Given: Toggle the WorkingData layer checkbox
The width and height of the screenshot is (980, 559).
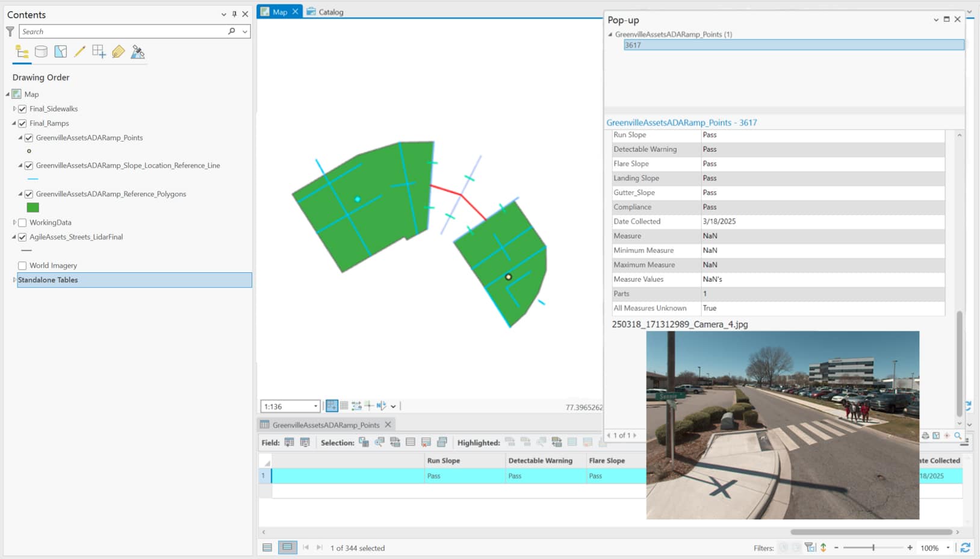Looking at the screenshot, I should (x=22, y=223).
